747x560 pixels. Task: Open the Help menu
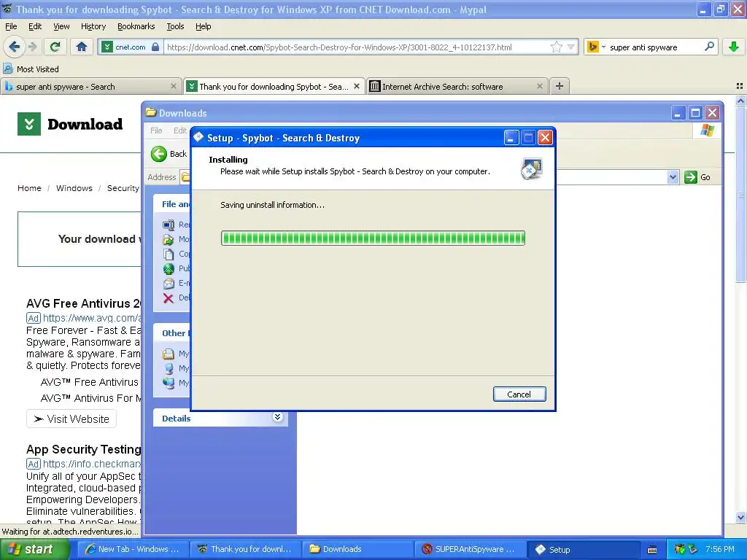pos(203,26)
